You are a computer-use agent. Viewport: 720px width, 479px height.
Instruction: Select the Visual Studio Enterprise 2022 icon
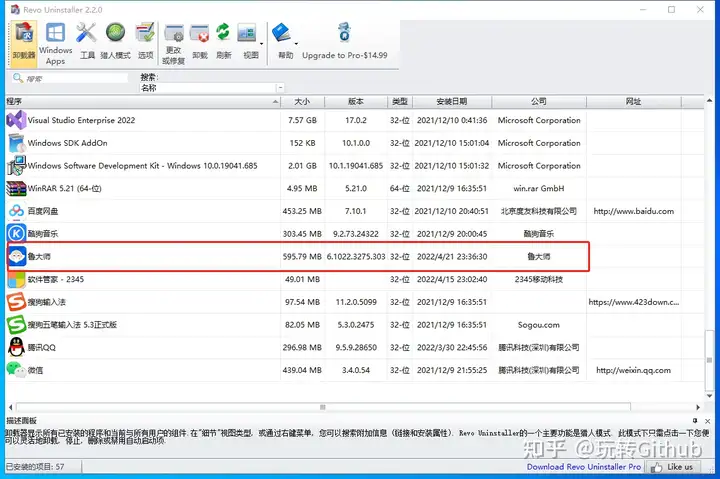pos(16,120)
